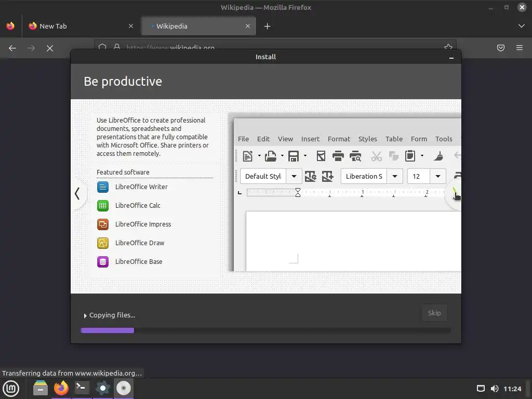Go to next installer slide
This screenshot has height=399, width=532.
[454, 194]
